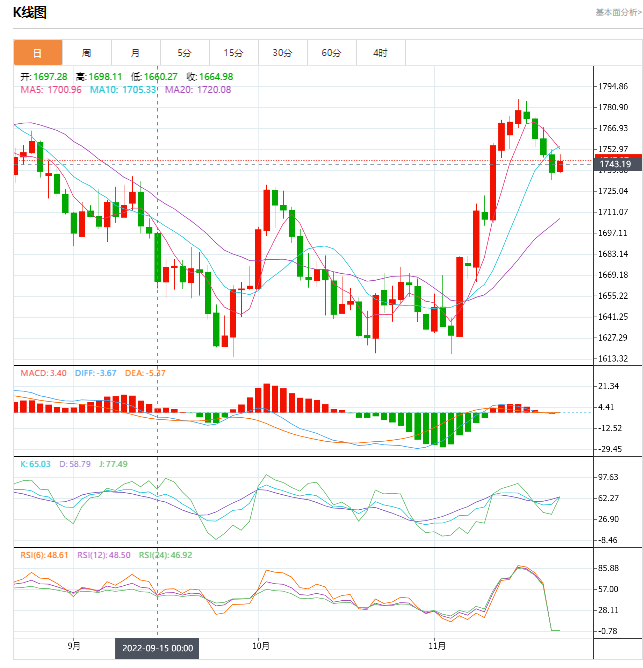Click the 1697.11 price axis label
643x668 pixels.
[x=613, y=233]
